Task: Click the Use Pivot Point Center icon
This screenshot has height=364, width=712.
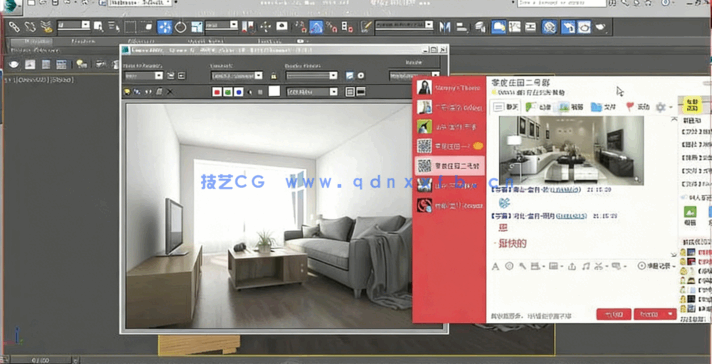Action: click(247, 27)
